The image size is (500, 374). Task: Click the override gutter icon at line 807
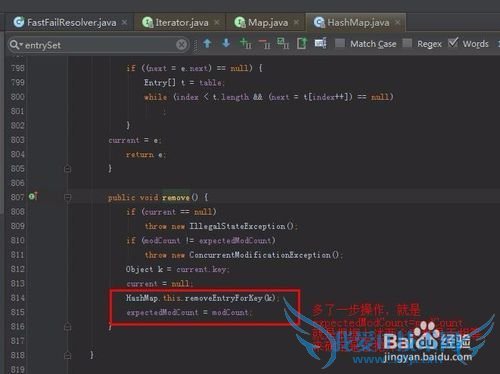tap(33, 196)
